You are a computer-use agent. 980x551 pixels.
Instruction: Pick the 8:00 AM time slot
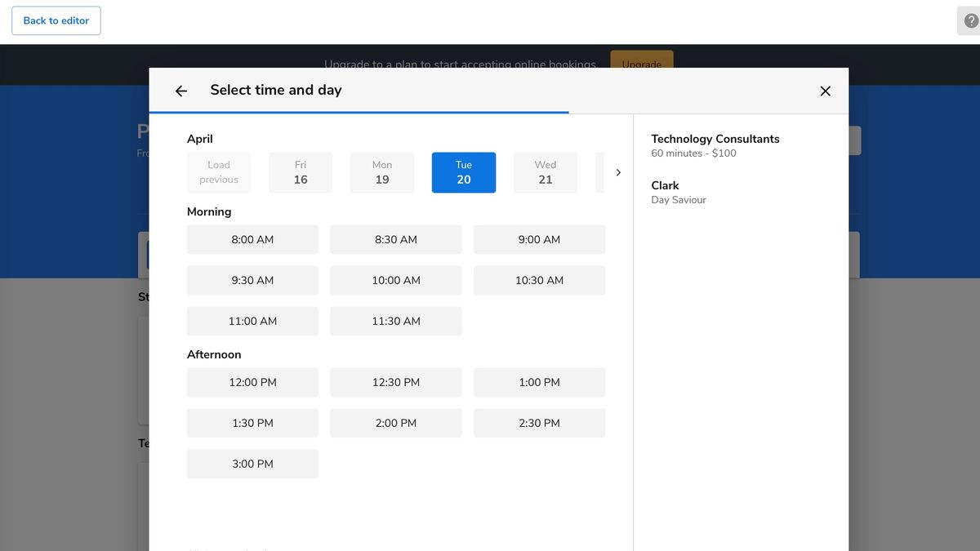252,239
